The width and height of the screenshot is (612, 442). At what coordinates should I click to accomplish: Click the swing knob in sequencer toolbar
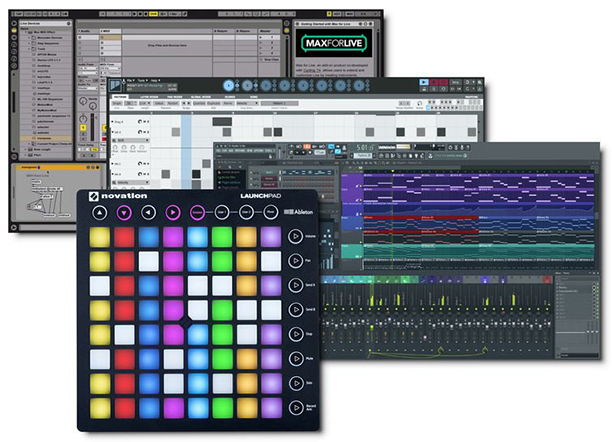(420, 103)
